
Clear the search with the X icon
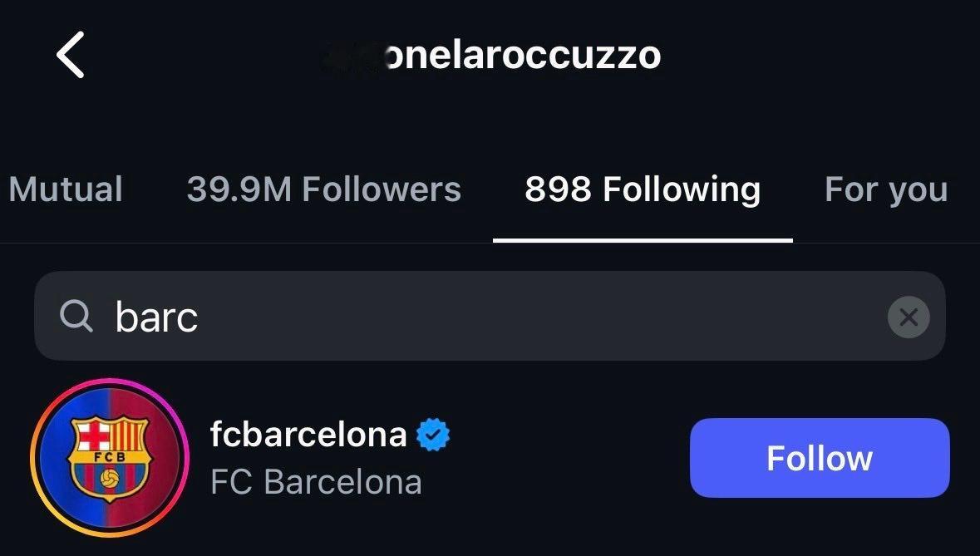point(909,317)
